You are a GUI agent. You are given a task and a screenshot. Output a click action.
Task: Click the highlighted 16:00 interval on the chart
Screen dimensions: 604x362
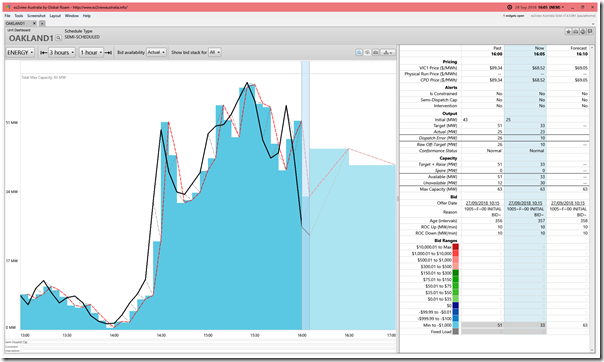(305, 195)
